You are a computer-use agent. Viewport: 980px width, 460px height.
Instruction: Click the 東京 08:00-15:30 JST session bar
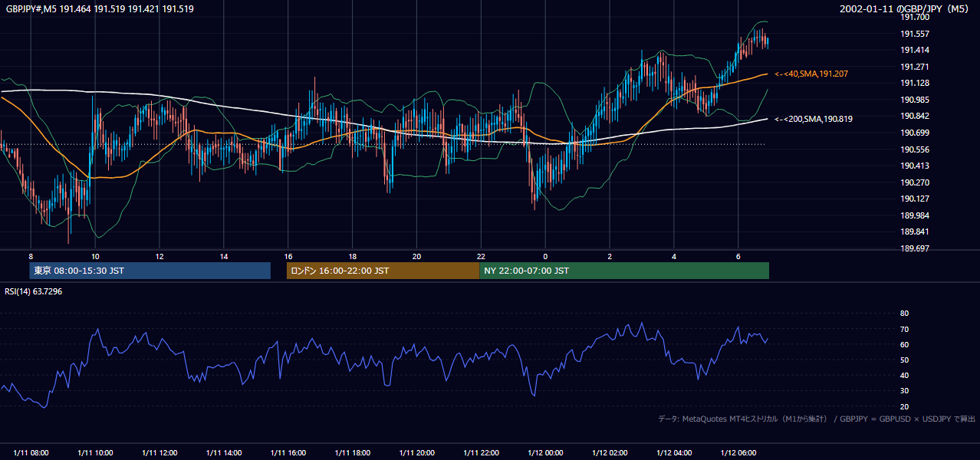150,271
